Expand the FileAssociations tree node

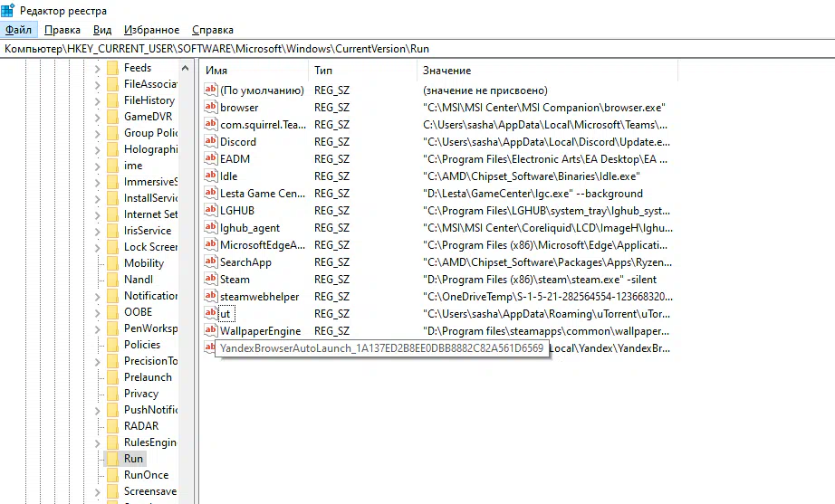97,85
